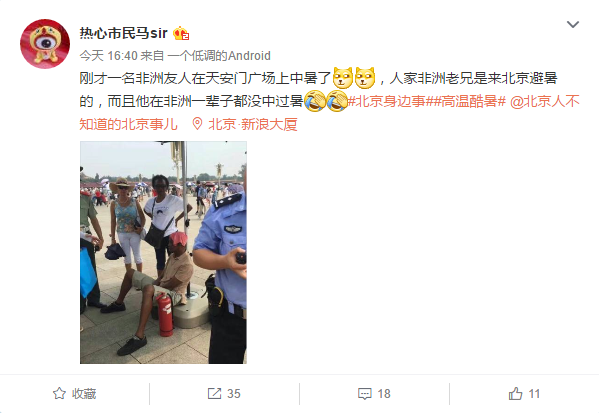Screen dimensions: 599x413
Task: Open the post options chevron menu
Action: pyautogui.click(x=573, y=25)
